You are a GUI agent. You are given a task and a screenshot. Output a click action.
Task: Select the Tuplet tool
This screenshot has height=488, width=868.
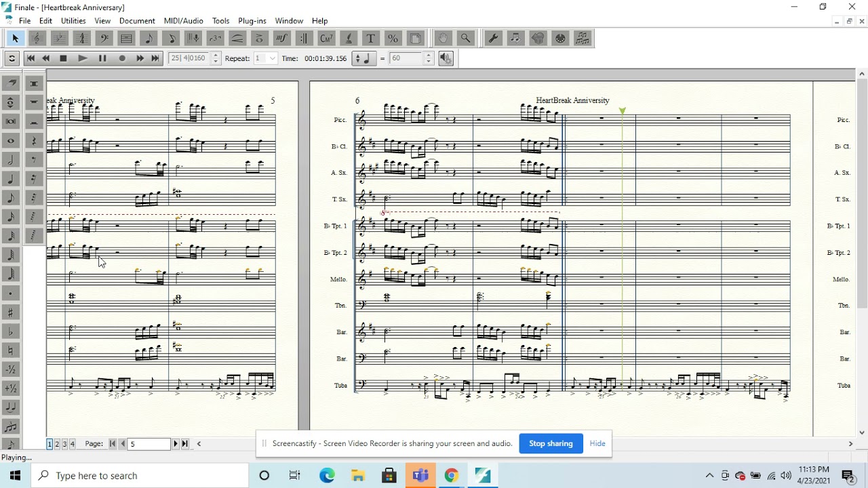point(215,39)
